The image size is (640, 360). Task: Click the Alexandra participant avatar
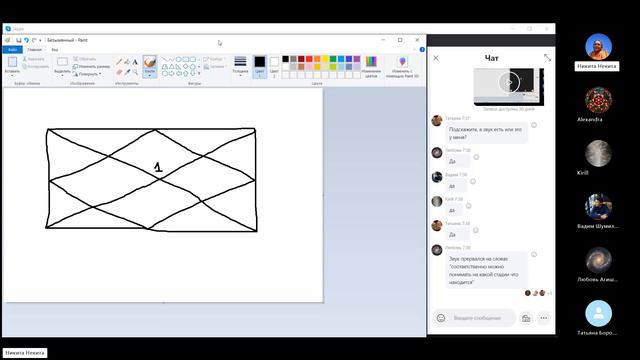tap(598, 100)
